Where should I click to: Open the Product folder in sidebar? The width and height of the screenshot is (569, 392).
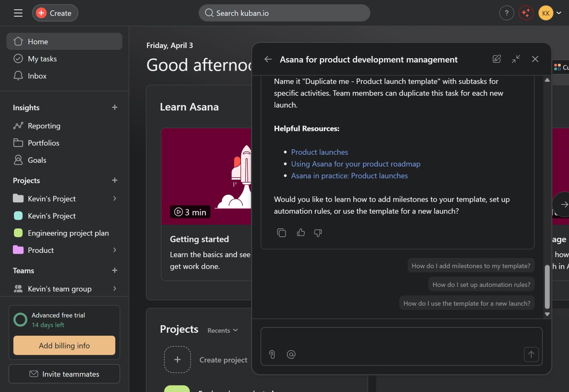pos(41,250)
